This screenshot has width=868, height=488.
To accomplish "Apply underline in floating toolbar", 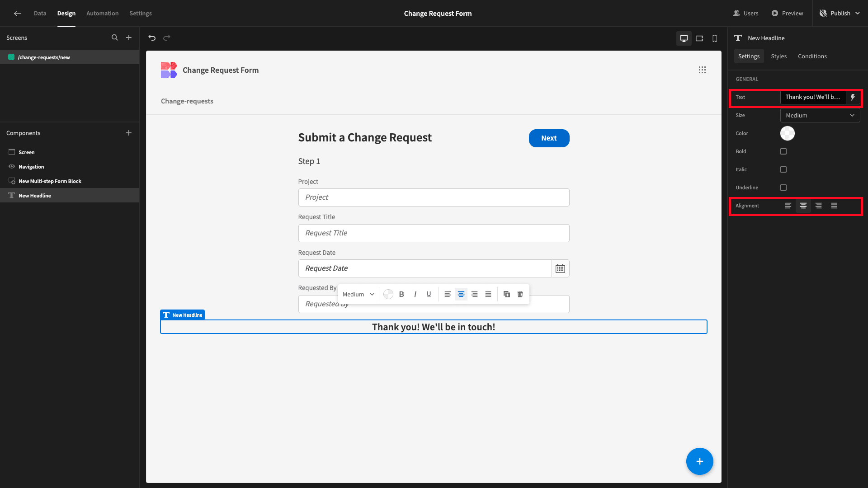I will (x=429, y=294).
